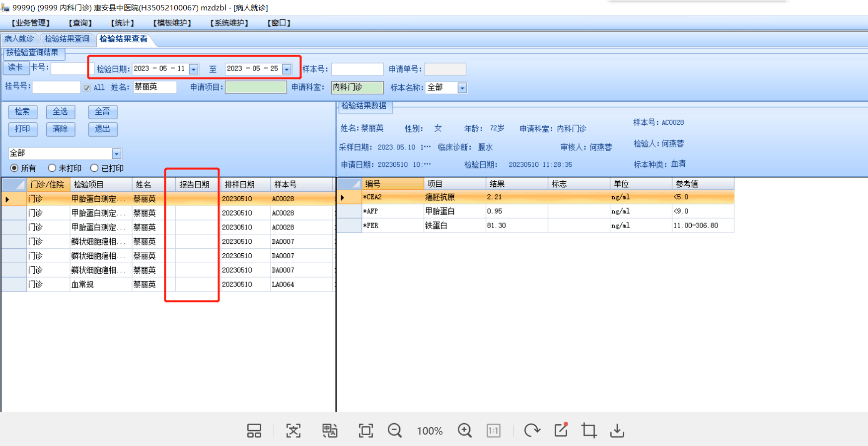Show actual size with 1:1 icon
The height and width of the screenshot is (446, 868).
(x=494, y=431)
